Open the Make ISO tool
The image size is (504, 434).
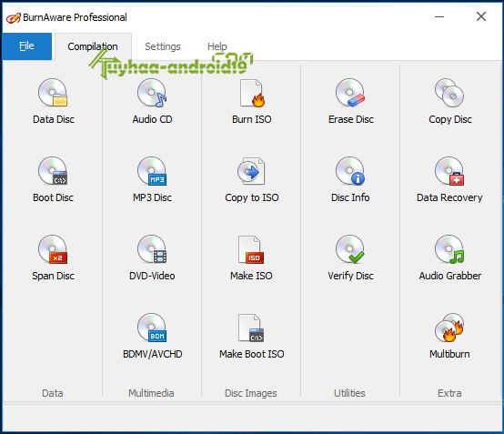251,258
